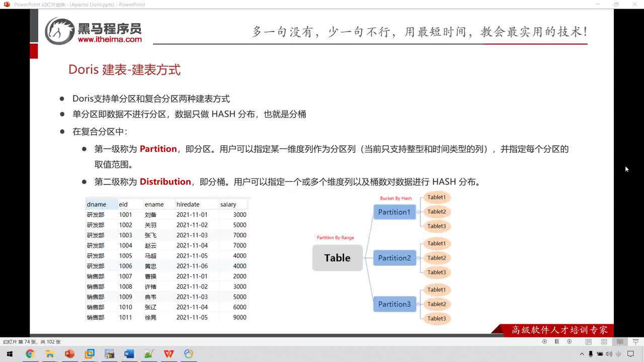Switch to Slide Sorter view

pyautogui.click(x=604, y=341)
